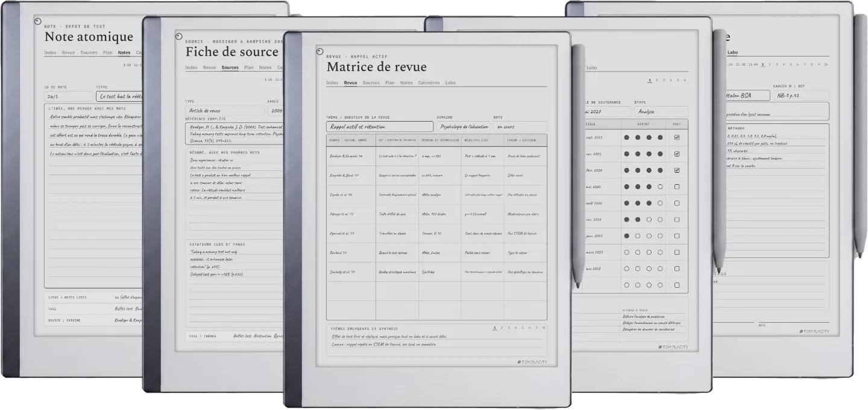Click the cell 'Karpicke & Blunt '11'

coord(351,176)
